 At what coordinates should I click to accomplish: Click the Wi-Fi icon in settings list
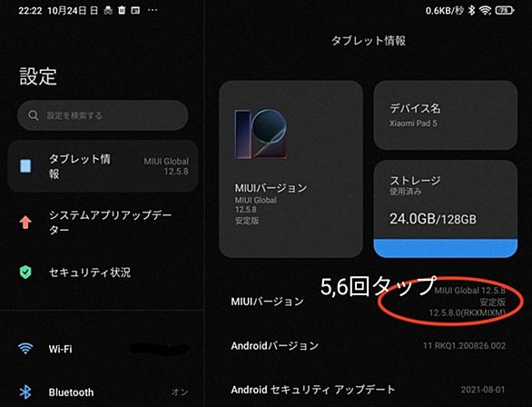pyautogui.click(x=25, y=348)
